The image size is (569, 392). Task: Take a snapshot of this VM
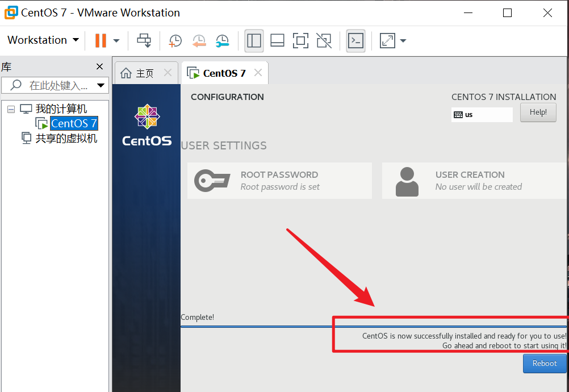click(175, 41)
